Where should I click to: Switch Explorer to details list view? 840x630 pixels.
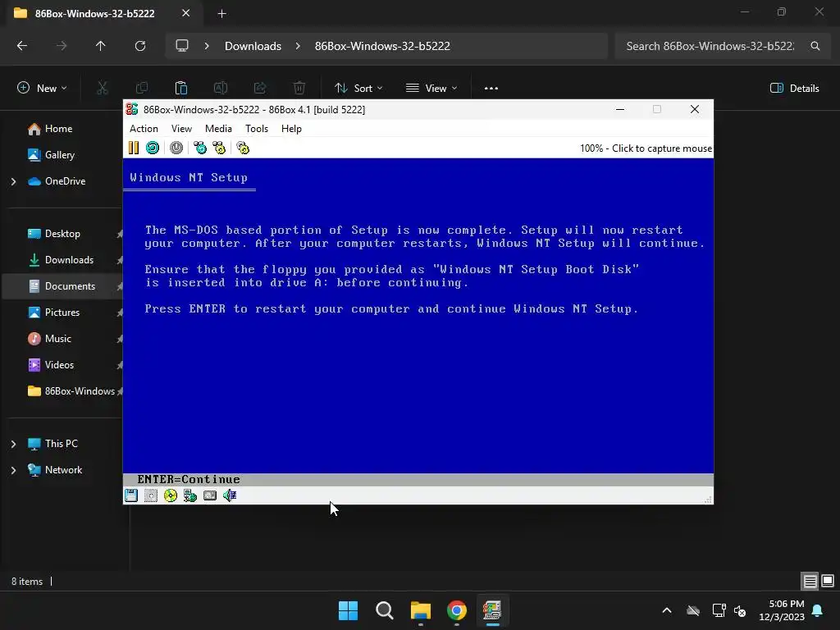(x=810, y=581)
